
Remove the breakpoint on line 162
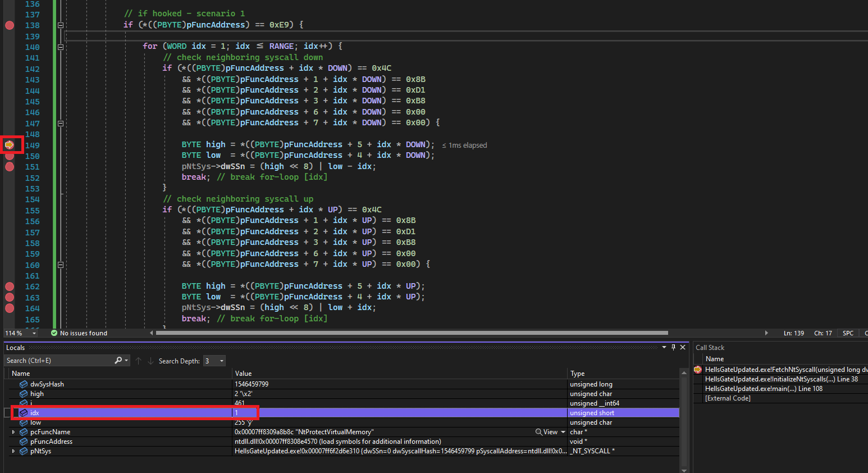pos(10,286)
